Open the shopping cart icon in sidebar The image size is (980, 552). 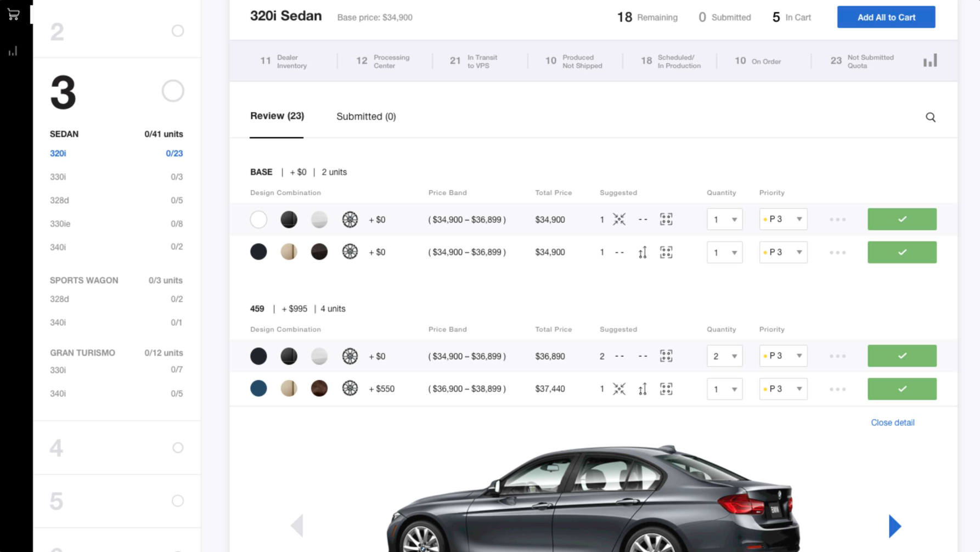click(14, 15)
